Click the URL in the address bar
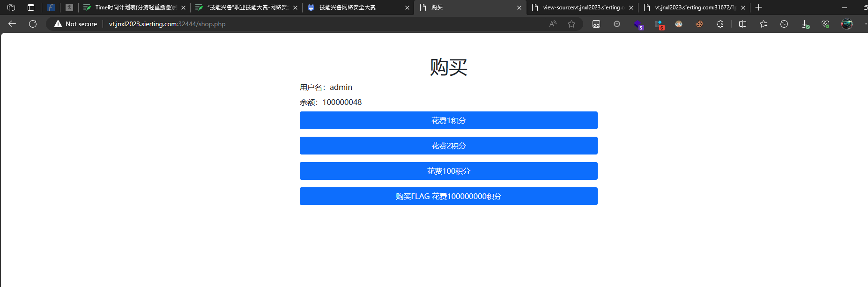Image resolution: width=868 pixels, height=287 pixels. pyautogui.click(x=167, y=24)
